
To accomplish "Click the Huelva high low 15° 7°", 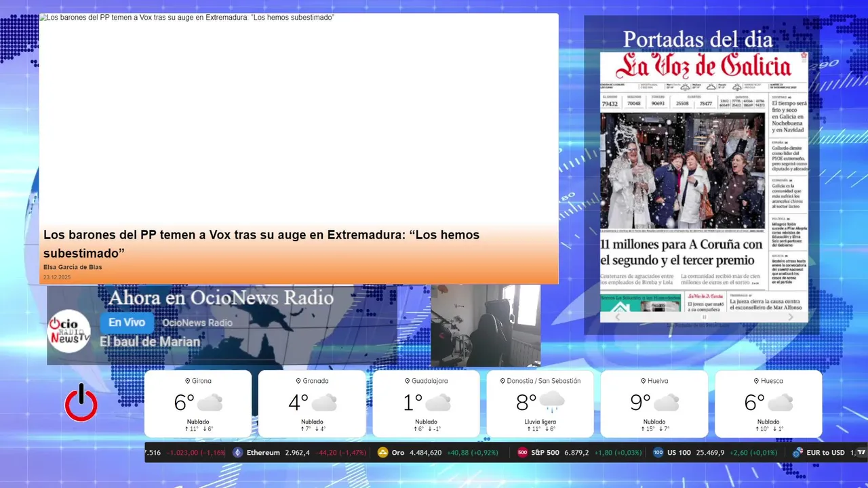I will pos(654,429).
